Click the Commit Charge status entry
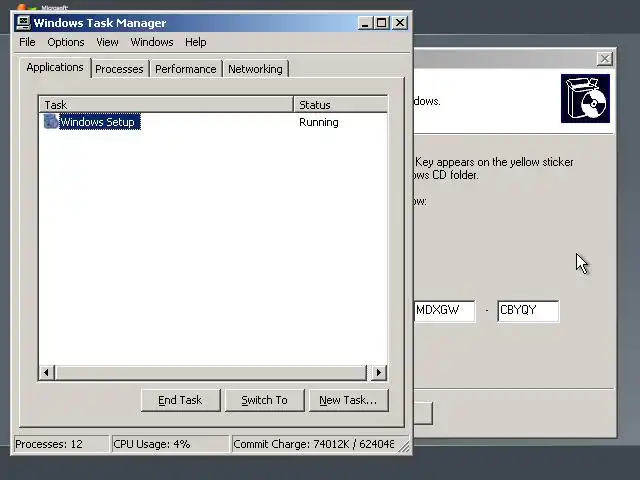640x480 pixels. point(313,444)
